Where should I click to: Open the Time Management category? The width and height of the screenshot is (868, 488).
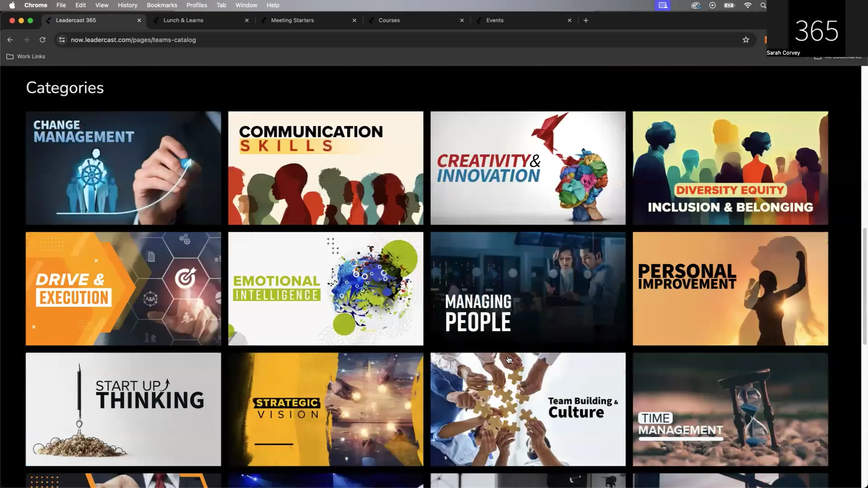tap(731, 409)
